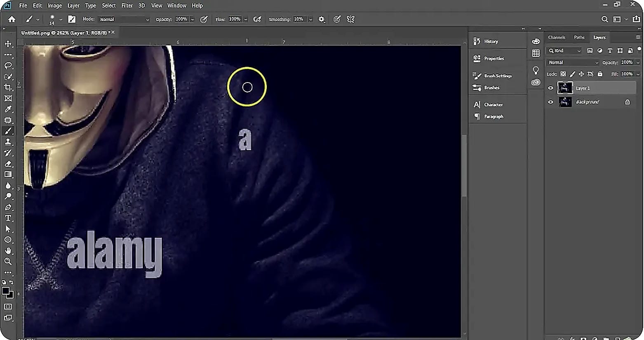Select the Frame tool
This screenshot has height=340, width=644.
(8, 98)
